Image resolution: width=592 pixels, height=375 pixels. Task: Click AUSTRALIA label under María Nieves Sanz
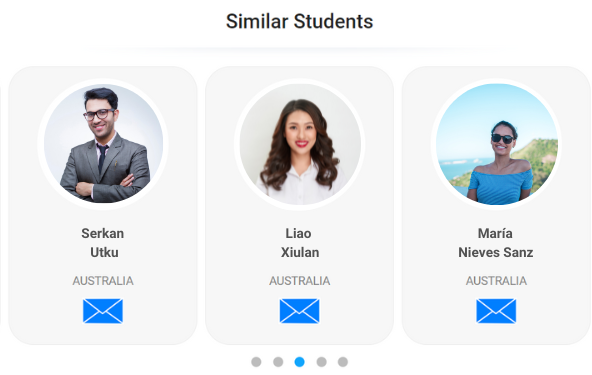tap(496, 281)
